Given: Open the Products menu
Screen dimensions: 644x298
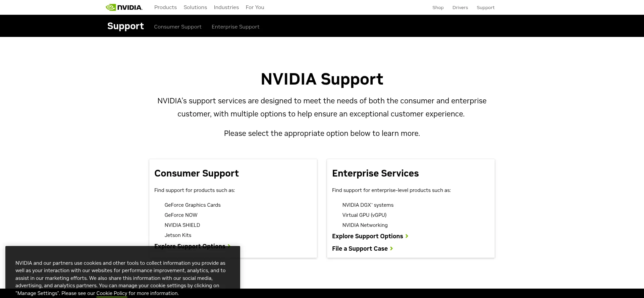Looking at the screenshot, I should pos(165,7).
